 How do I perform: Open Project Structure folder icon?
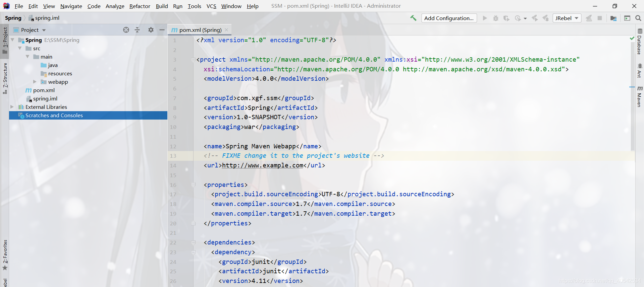613,18
